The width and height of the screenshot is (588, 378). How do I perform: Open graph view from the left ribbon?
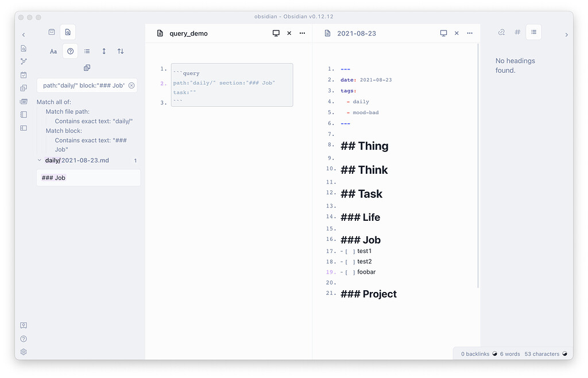point(24,61)
